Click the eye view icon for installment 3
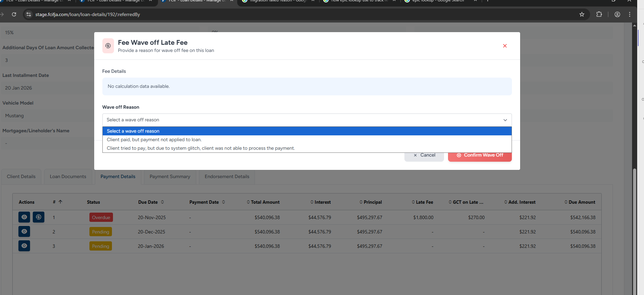 pos(24,246)
